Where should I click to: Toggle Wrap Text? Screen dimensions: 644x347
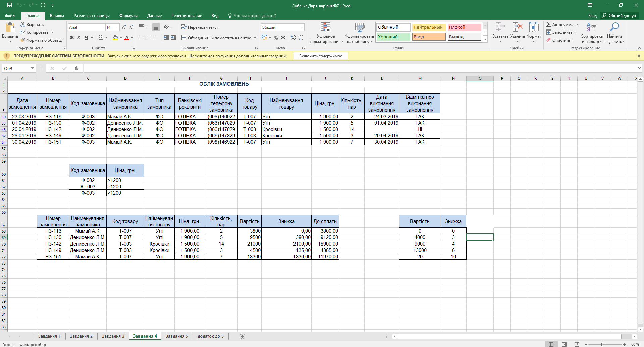click(x=200, y=27)
